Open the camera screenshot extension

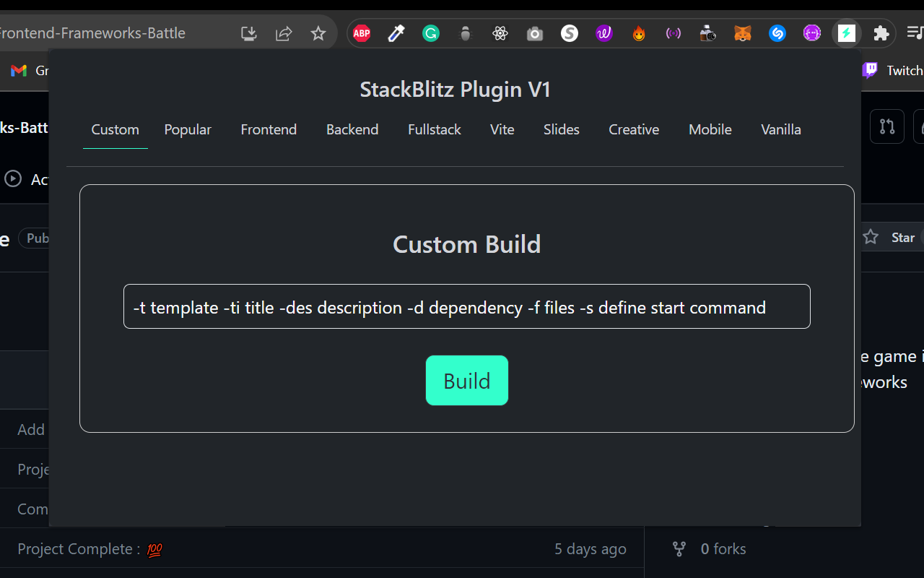click(535, 33)
